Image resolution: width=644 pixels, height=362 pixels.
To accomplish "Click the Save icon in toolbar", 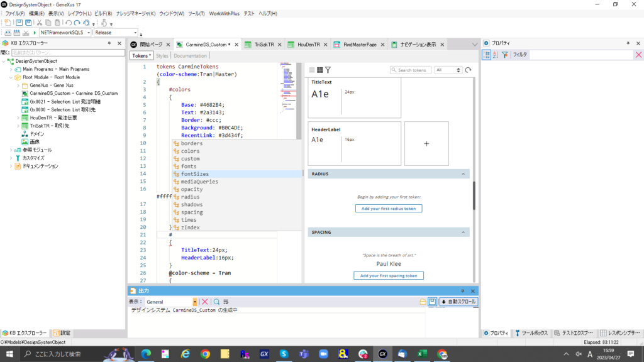I will 19,23.
